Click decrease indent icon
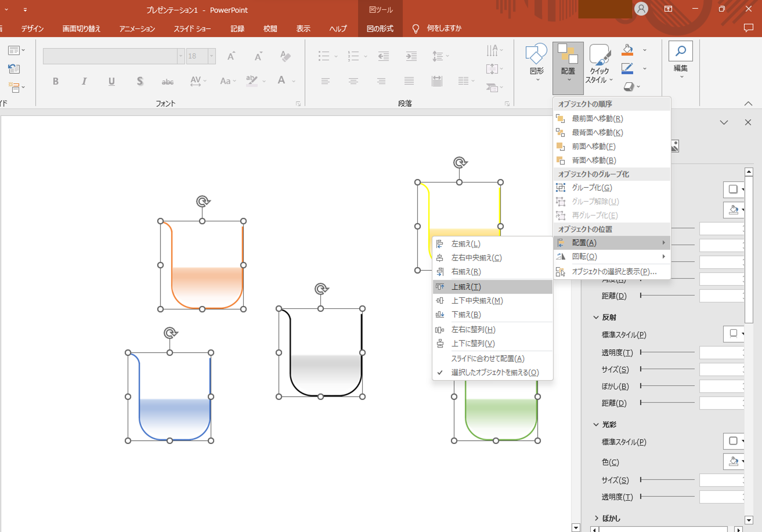762x532 pixels. [383, 56]
